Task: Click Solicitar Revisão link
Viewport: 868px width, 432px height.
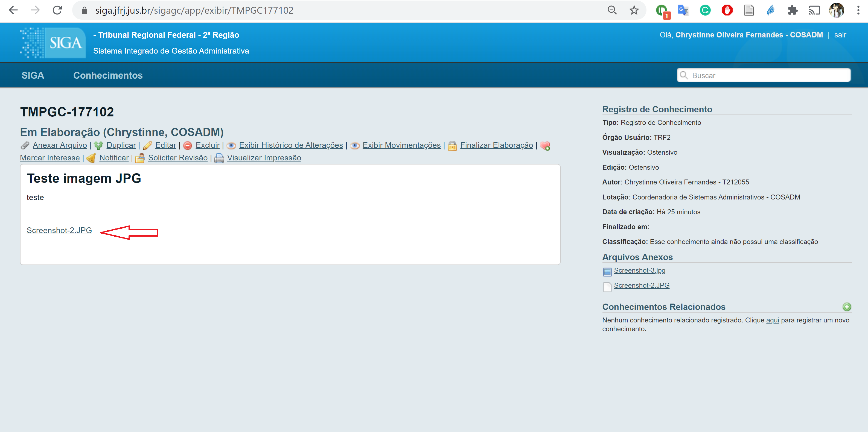Action: [177, 158]
